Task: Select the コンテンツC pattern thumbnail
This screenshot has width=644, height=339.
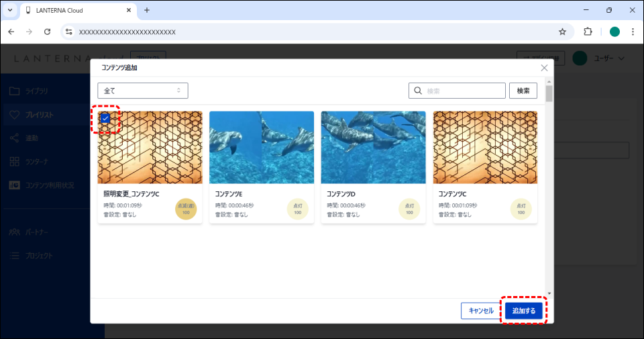Action: point(485,147)
